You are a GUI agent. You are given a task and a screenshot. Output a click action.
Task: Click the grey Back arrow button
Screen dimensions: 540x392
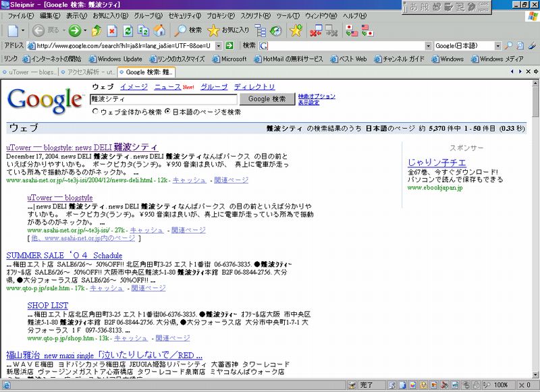coord(38,31)
